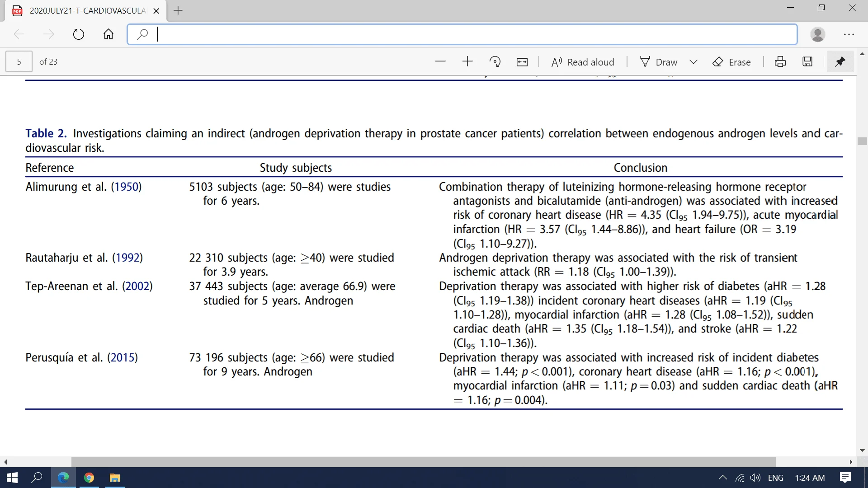868x488 pixels.
Task: Click the Conclusion column header
Action: (x=640, y=168)
